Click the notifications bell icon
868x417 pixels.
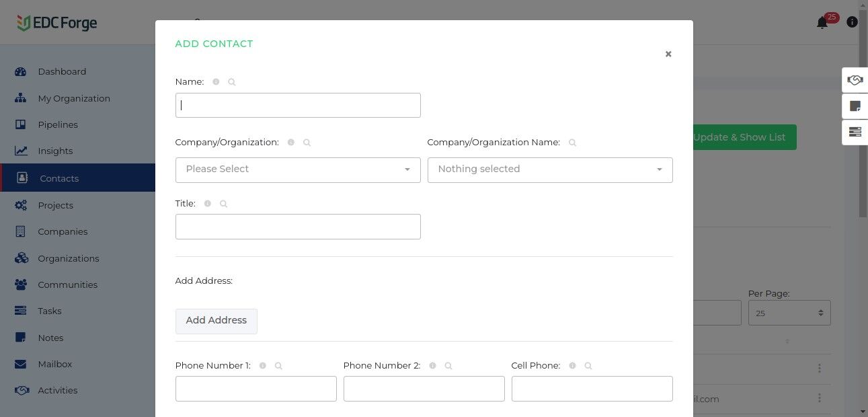click(822, 23)
